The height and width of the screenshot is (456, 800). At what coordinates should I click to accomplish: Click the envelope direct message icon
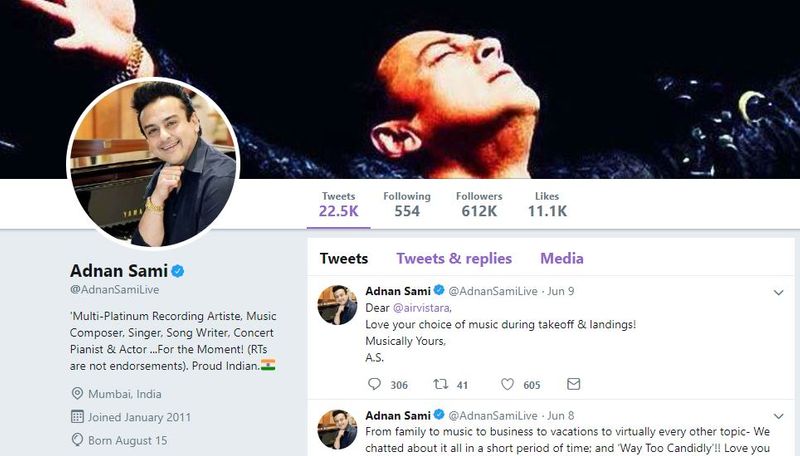tap(573, 384)
